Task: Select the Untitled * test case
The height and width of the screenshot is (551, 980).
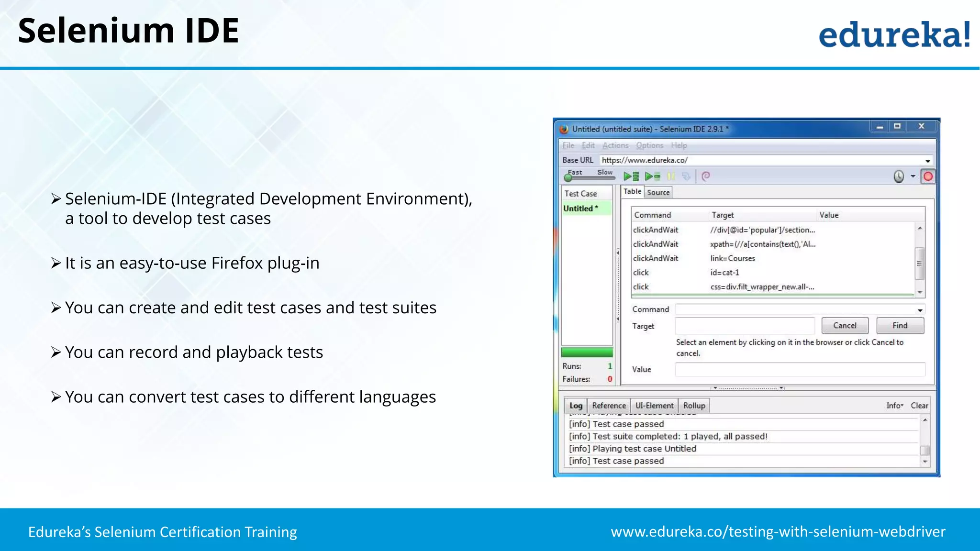Action: pos(587,209)
